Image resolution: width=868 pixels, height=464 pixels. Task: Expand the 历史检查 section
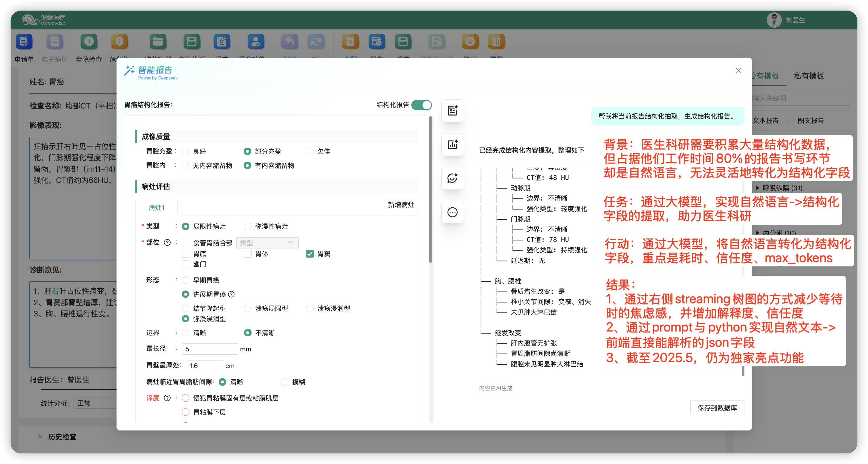click(57, 437)
